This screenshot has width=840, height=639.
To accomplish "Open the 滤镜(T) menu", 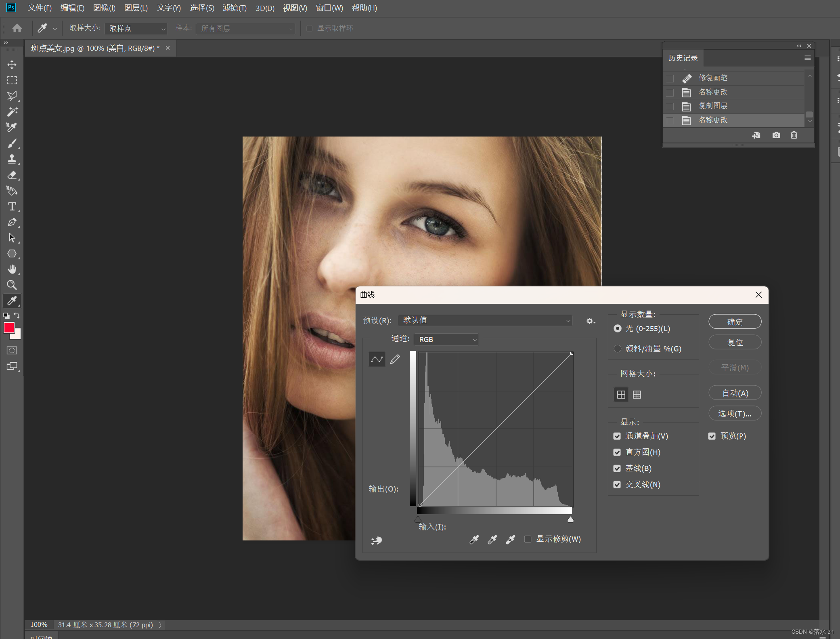I will tap(235, 8).
